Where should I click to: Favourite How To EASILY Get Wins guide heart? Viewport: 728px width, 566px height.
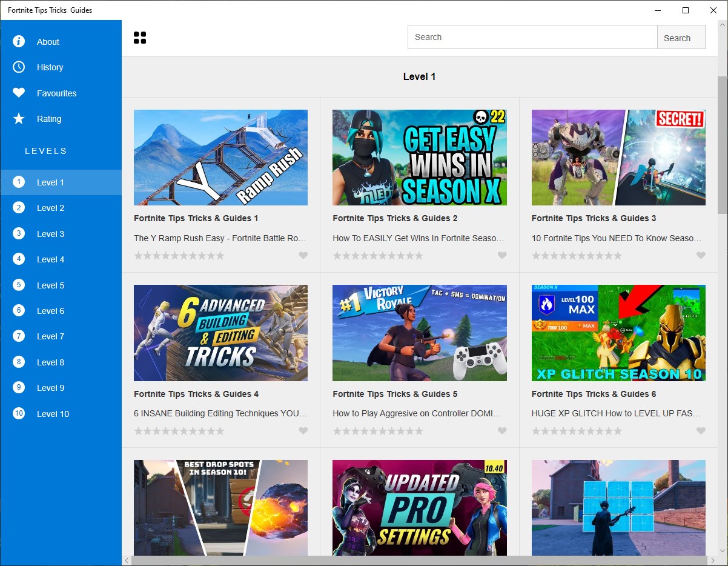pos(502,256)
